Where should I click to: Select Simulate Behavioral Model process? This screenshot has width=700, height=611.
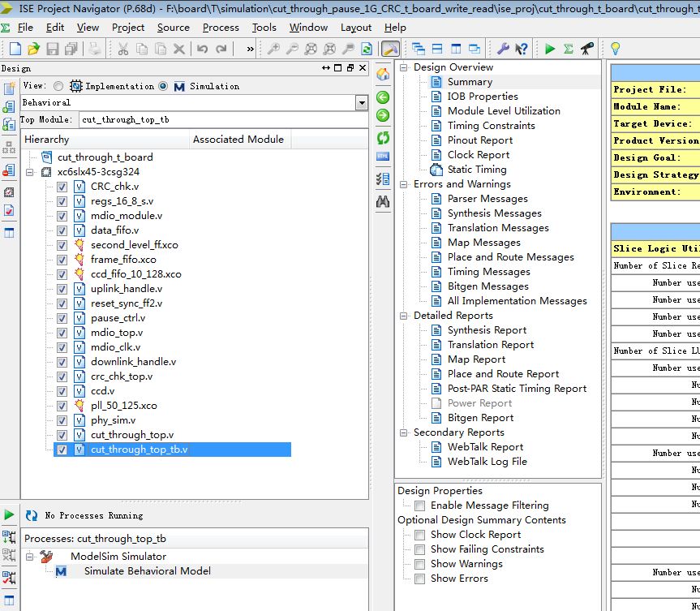click(x=148, y=570)
